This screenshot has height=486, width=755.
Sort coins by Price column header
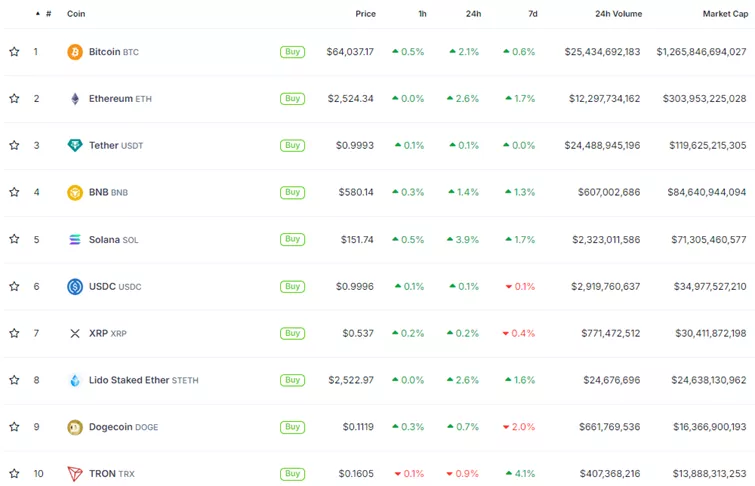pyautogui.click(x=365, y=14)
